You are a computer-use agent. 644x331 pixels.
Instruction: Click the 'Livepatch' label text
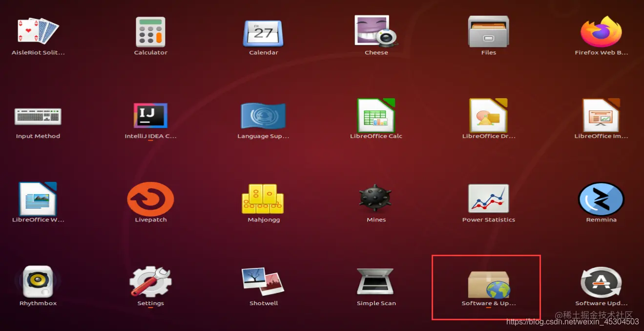150,220
